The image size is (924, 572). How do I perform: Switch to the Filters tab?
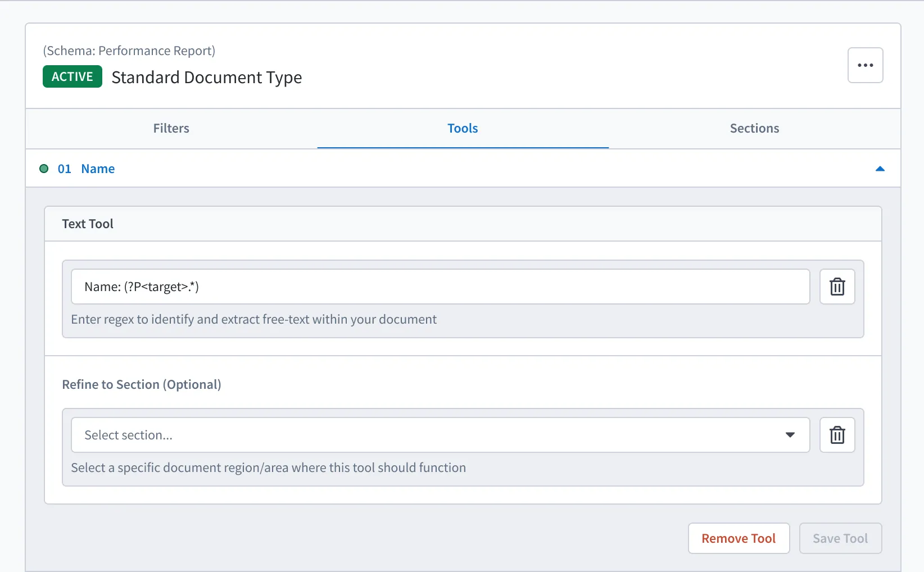tap(171, 128)
